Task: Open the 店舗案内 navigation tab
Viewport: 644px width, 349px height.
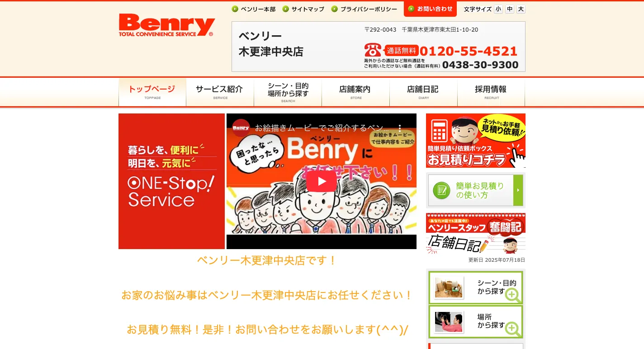Action: [355, 92]
